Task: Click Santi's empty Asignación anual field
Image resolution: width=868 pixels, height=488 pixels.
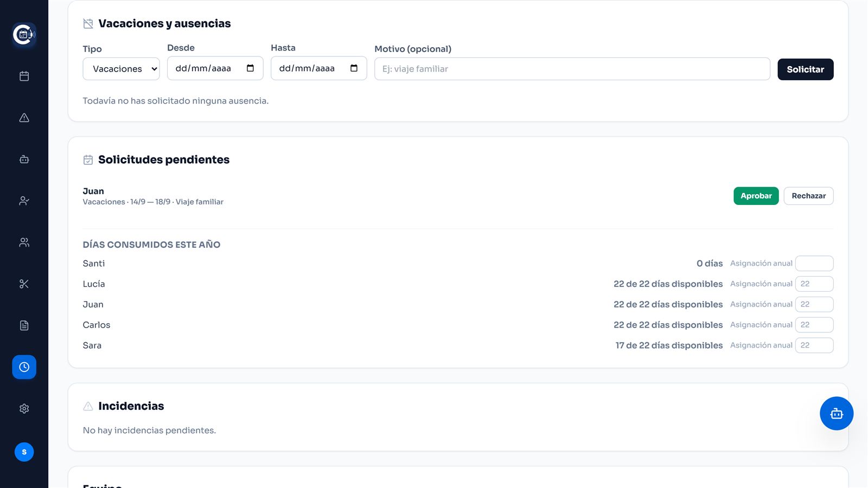Action: tap(814, 264)
